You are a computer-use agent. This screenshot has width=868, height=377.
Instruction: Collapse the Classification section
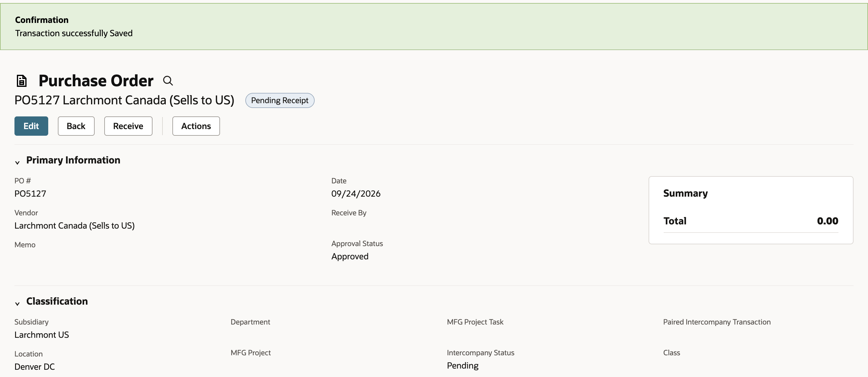coord(17,303)
